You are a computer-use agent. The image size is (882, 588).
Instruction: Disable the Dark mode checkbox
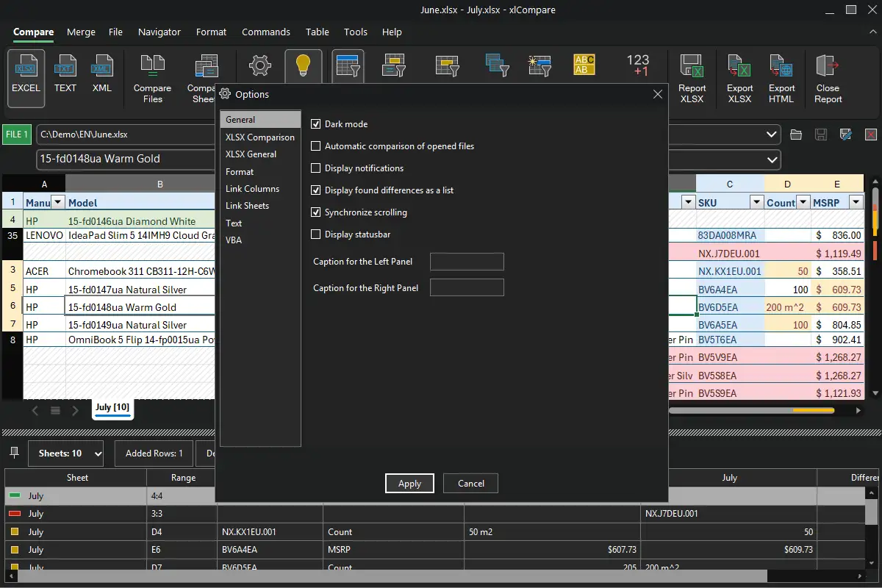(316, 124)
